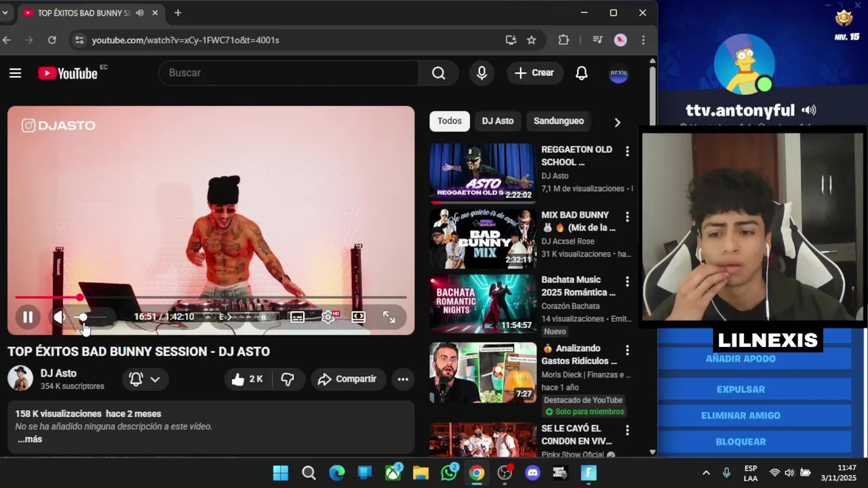Click the red video progress bar scrubber

[x=80, y=297]
